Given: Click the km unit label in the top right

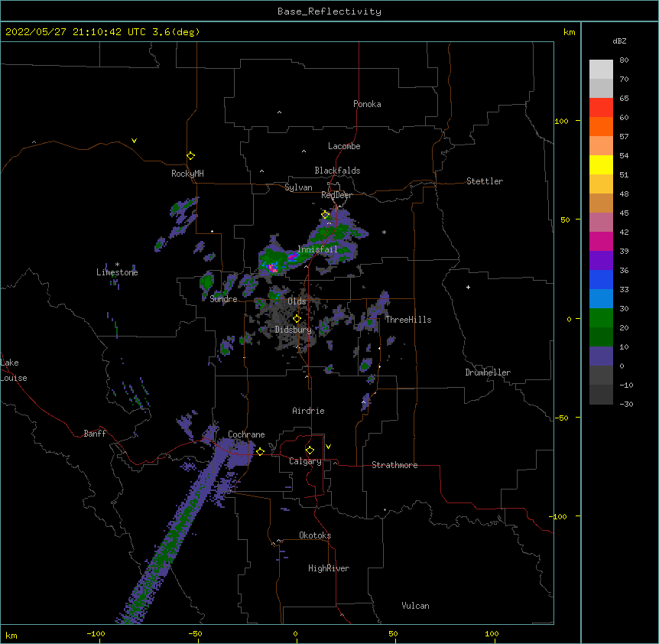Looking at the screenshot, I should [x=570, y=32].
